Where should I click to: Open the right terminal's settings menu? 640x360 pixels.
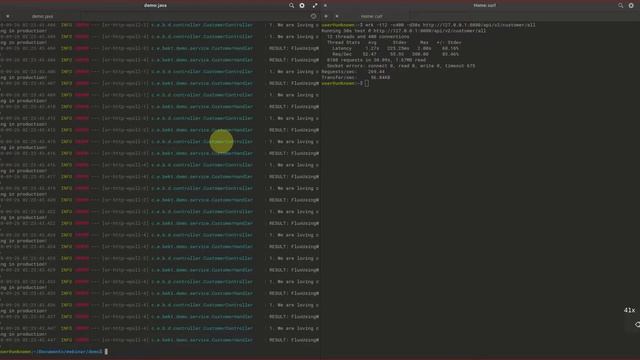(631, 6)
